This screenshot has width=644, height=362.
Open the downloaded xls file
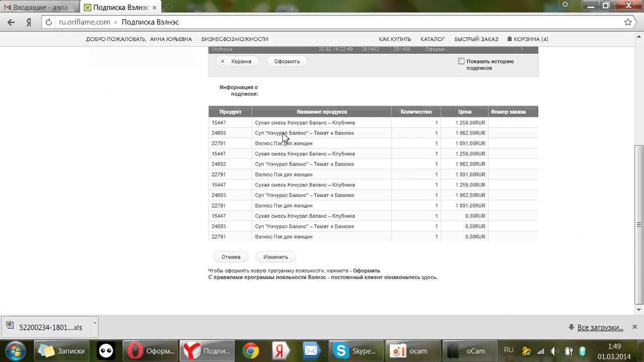click(46, 327)
